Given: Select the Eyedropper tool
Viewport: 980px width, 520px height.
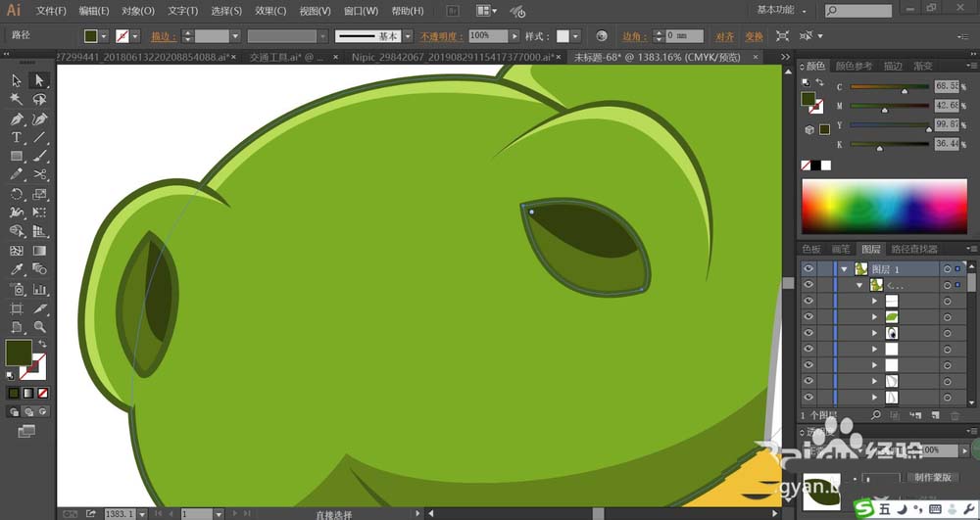Looking at the screenshot, I should (17, 269).
